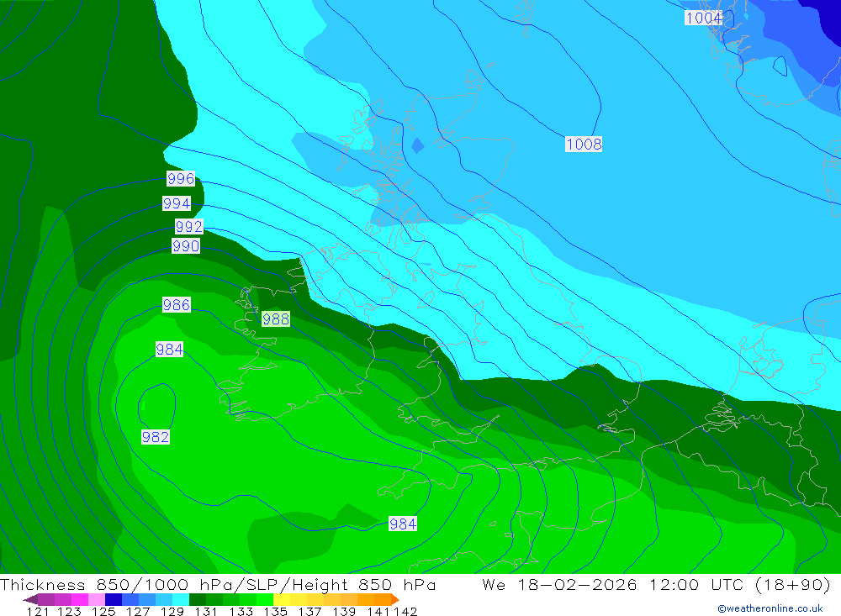Pick the purple legend swatch above 121
This screenshot has height=616, width=841.
tap(46, 599)
